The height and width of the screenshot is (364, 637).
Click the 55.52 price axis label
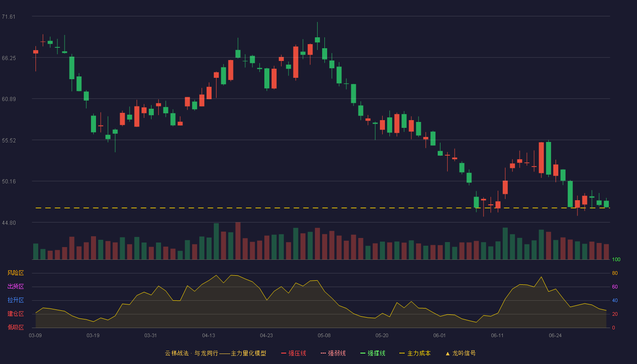pos(9,141)
